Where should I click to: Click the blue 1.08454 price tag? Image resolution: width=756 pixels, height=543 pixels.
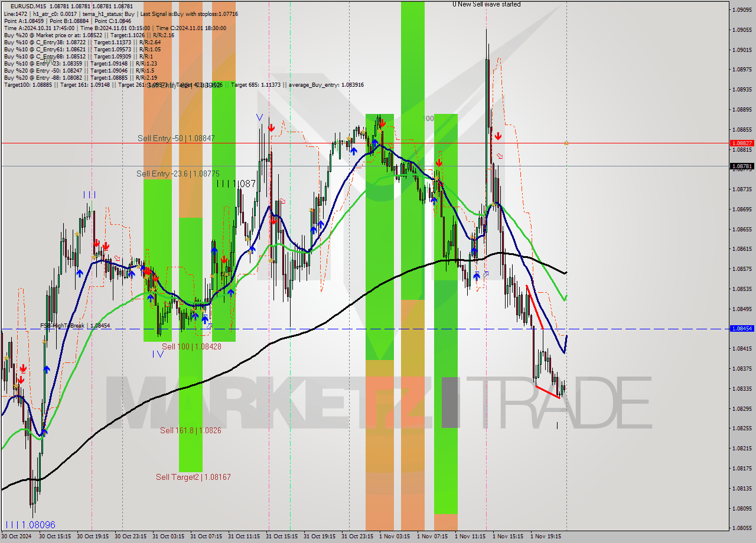(x=742, y=328)
